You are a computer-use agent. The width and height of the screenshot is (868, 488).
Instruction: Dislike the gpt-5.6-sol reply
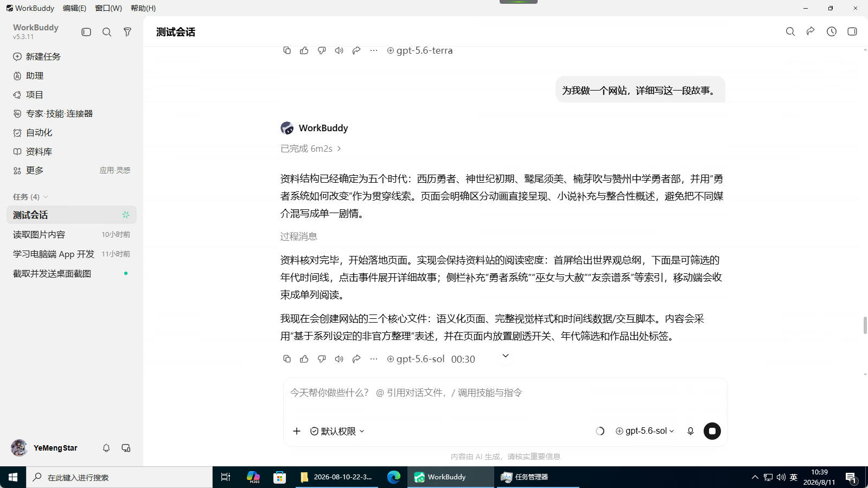coord(322,359)
